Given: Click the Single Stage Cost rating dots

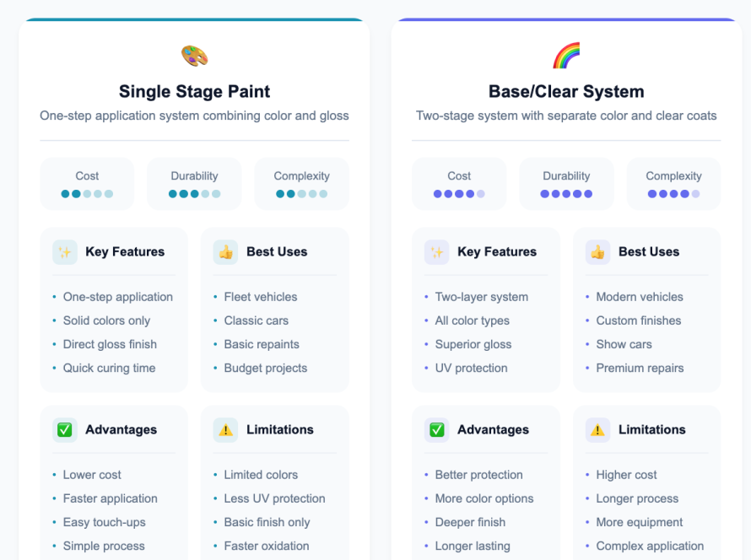Looking at the screenshot, I should [87, 194].
